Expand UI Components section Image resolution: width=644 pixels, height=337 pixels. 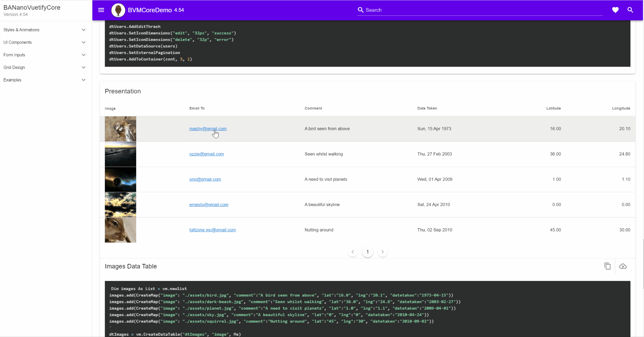tap(44, 42)
